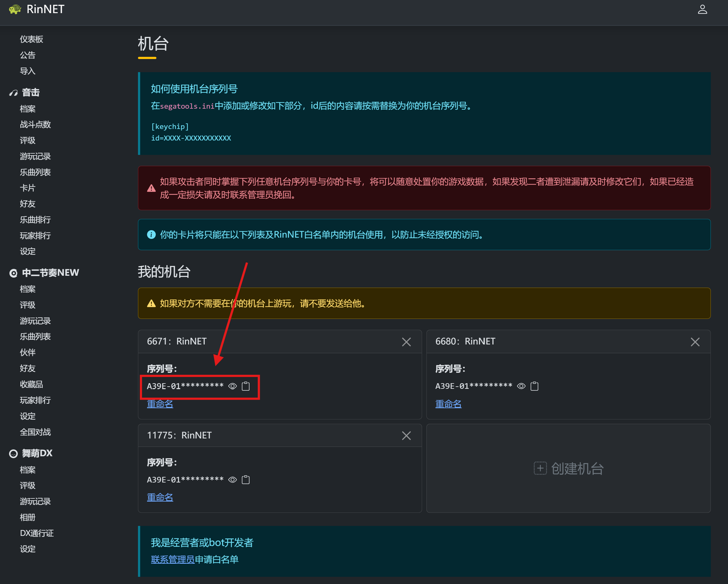Viewport: 728px width, 584px height.
Task: Open the user account icon
Action: tap(702, 9)
